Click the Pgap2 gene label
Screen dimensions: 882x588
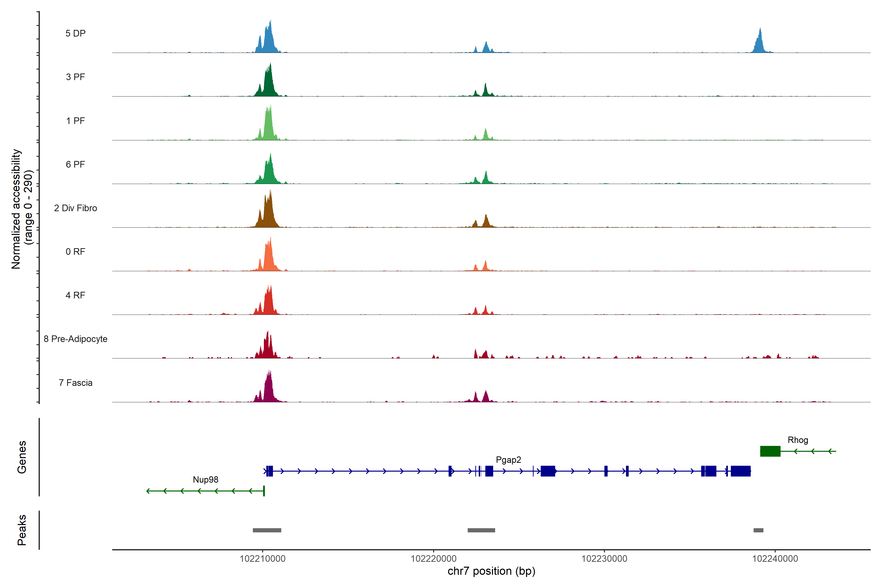coord(508,460)
